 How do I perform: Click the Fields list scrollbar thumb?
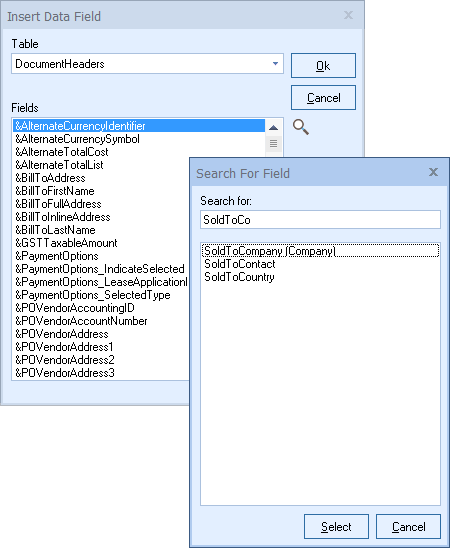(x=274, y=143)
